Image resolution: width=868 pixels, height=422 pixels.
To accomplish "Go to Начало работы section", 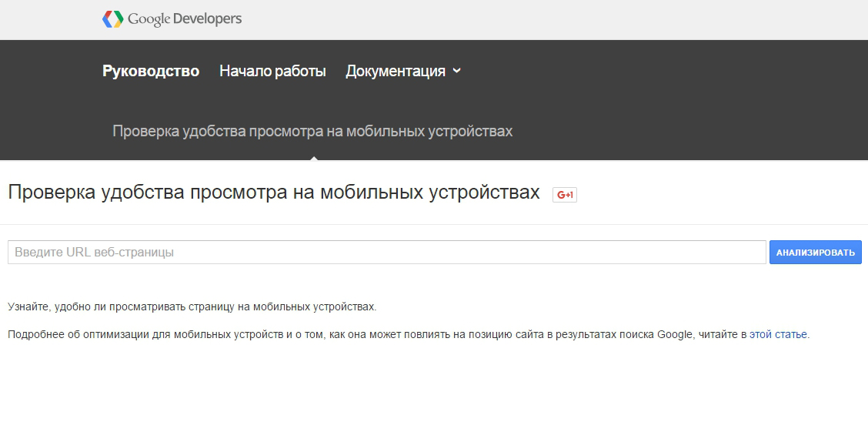I will (x=272, y=71).
